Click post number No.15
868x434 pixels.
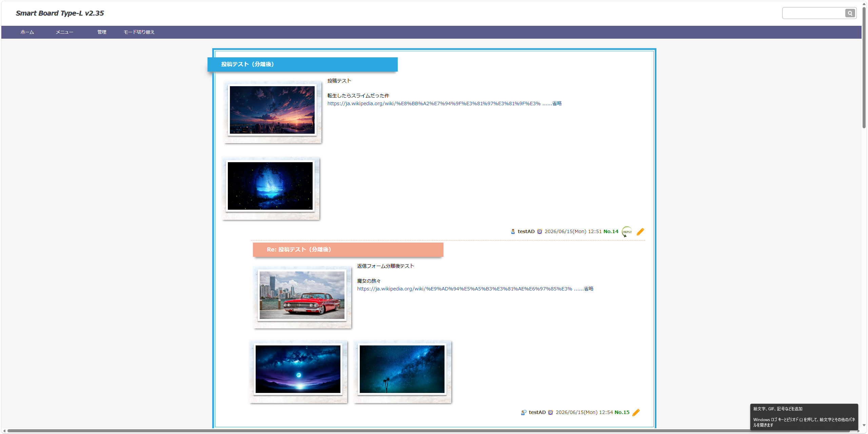click(x=622, y=412)
